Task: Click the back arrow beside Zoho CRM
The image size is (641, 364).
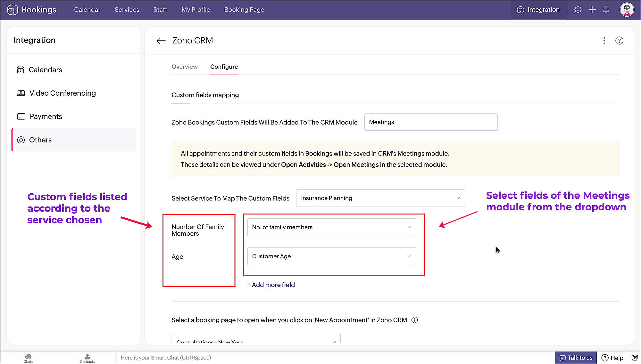Action: point(161,41)
